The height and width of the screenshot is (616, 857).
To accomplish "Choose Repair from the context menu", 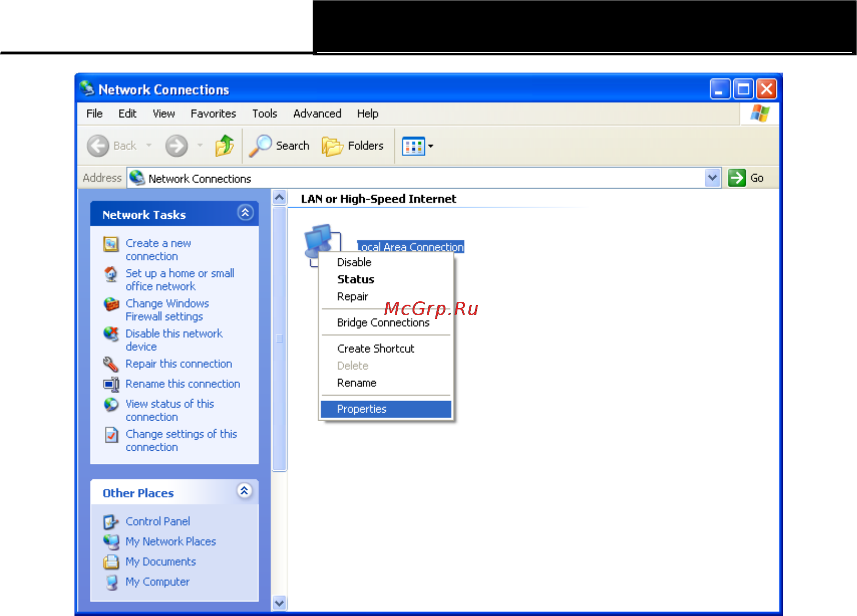I will point(386,297).
